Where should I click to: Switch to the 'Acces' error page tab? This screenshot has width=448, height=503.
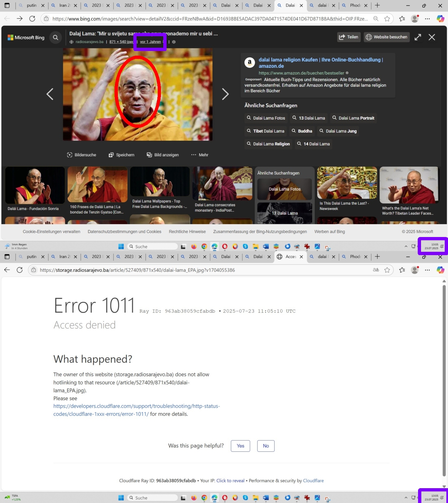click(x=290, y=257)
